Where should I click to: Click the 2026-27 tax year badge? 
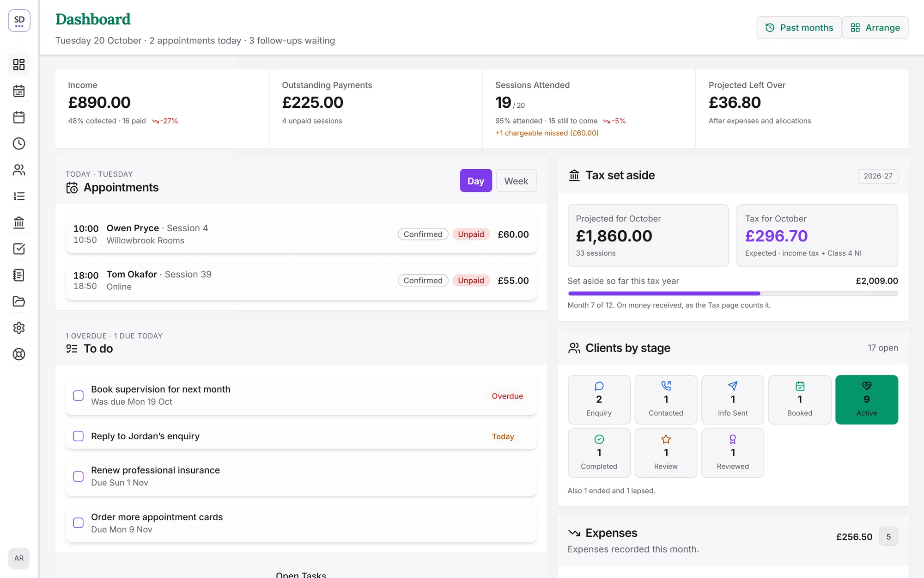click(x=878, y=176)
